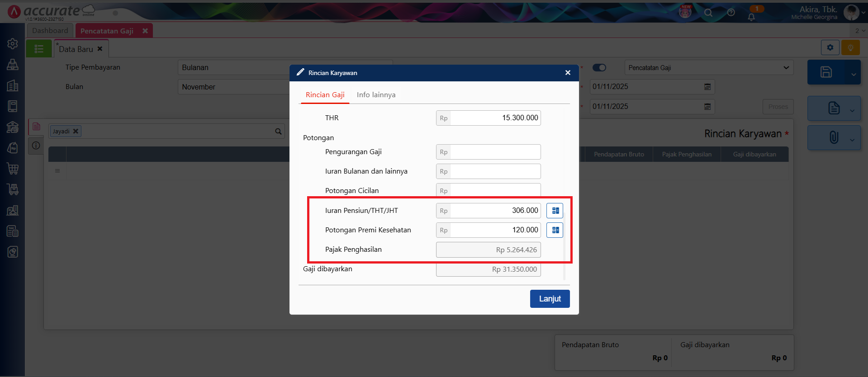Close the Rincian Karyawan dialog
The image size is (868, 377).
pyautogui.click(x=568, y=73)
